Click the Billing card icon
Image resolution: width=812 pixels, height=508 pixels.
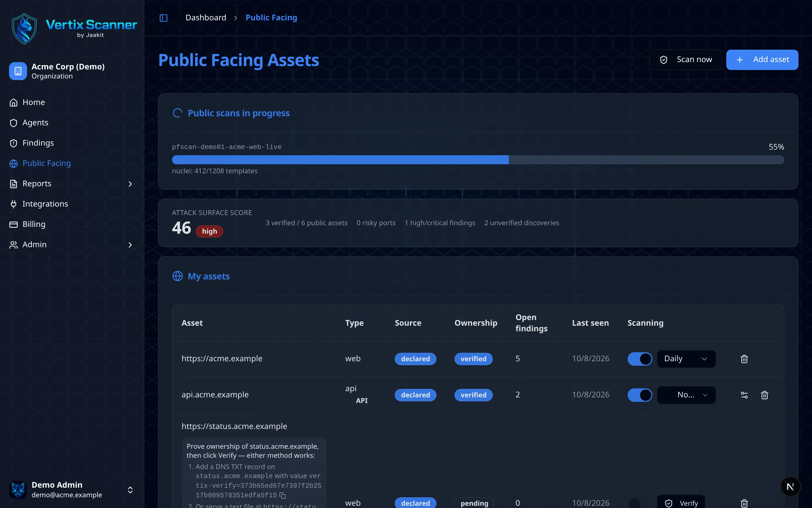(14, 224)
